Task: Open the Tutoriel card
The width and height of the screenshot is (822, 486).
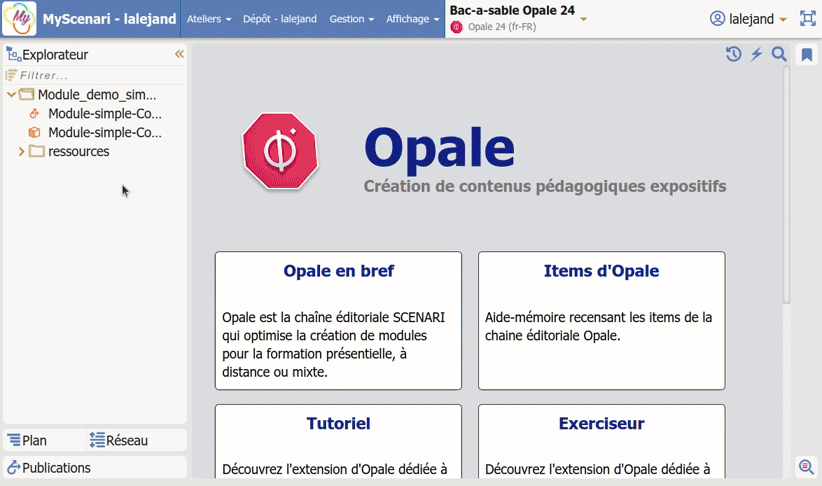Action: coord(338,441)
